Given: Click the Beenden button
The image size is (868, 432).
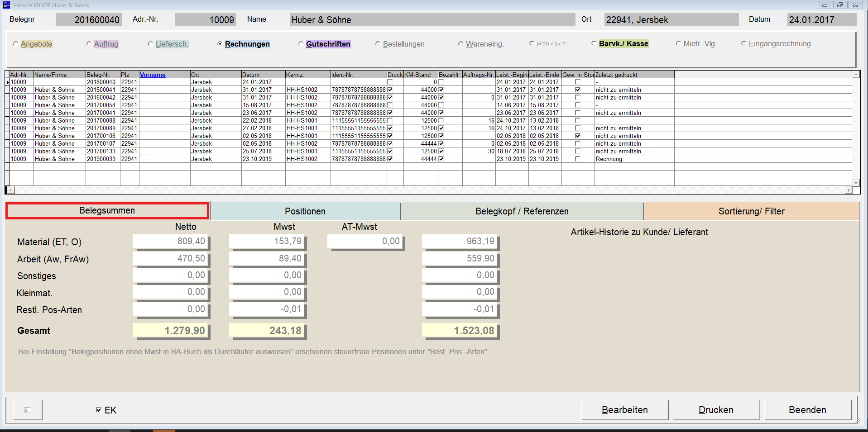Looking at the screenshot, I should tap(807, 410).
